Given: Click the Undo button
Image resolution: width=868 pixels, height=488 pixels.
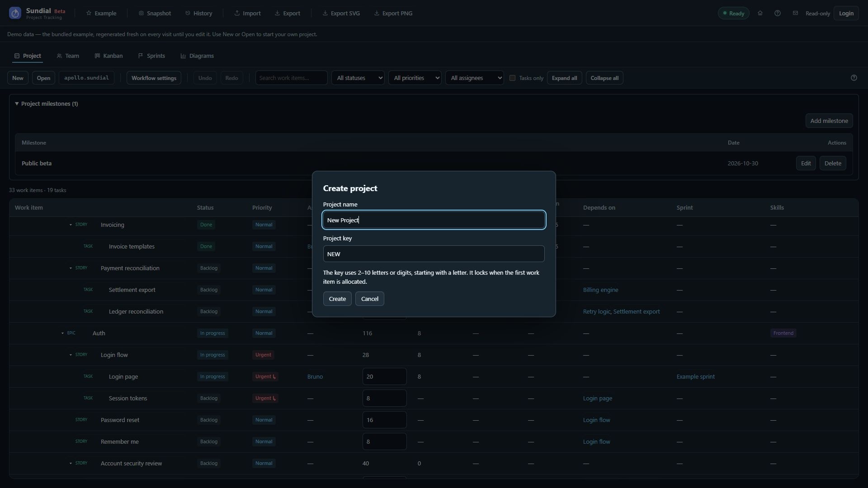Looking at the screenshot, I should coord(205,78).
